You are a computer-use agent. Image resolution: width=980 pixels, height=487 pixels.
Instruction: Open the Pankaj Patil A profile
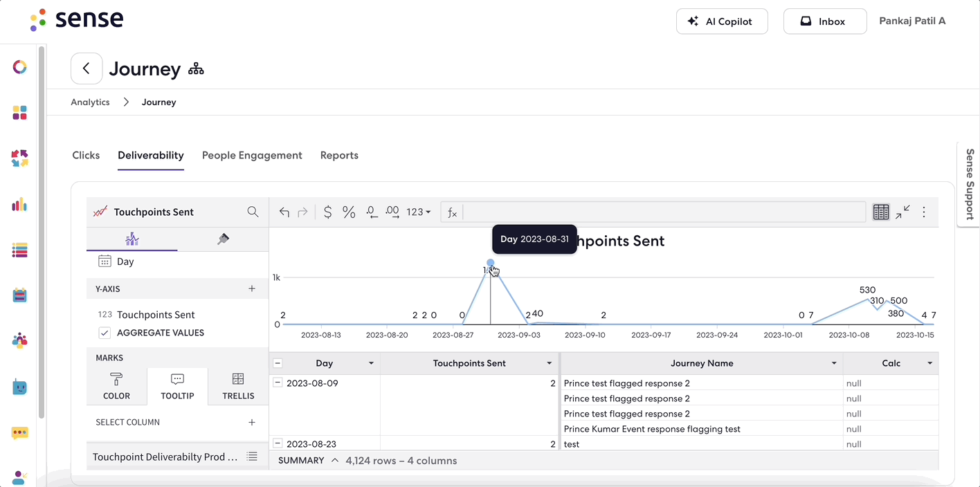point(912,21)
